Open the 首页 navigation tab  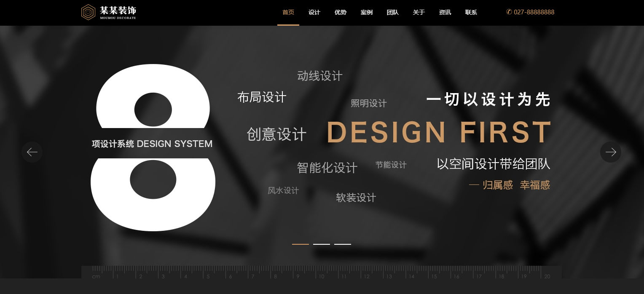click(x=288, y=13)
